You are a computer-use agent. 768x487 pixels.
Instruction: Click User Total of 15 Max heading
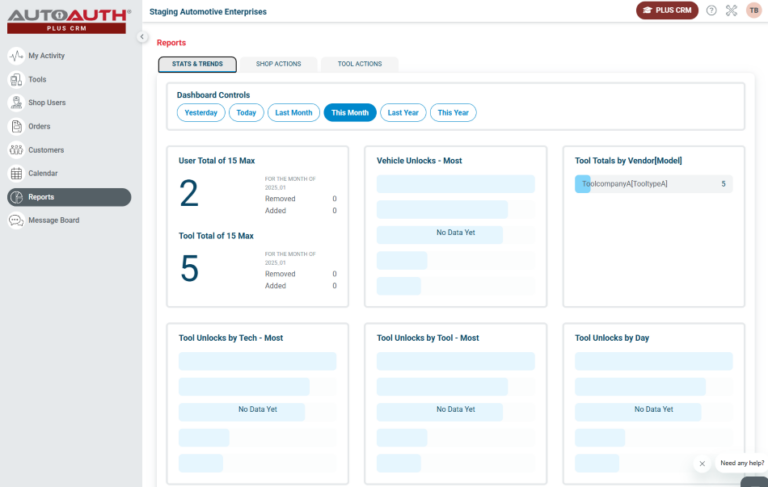(216, 161)
